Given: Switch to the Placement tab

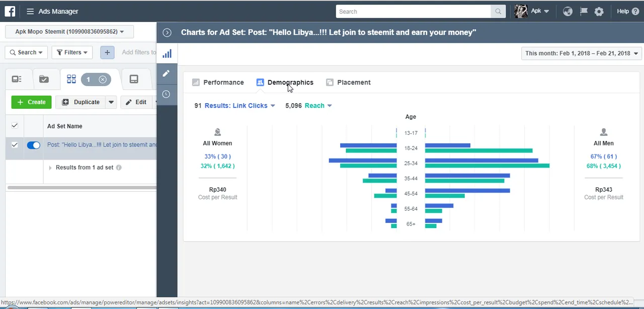Looking at the screenshot, I should (348, 83).
